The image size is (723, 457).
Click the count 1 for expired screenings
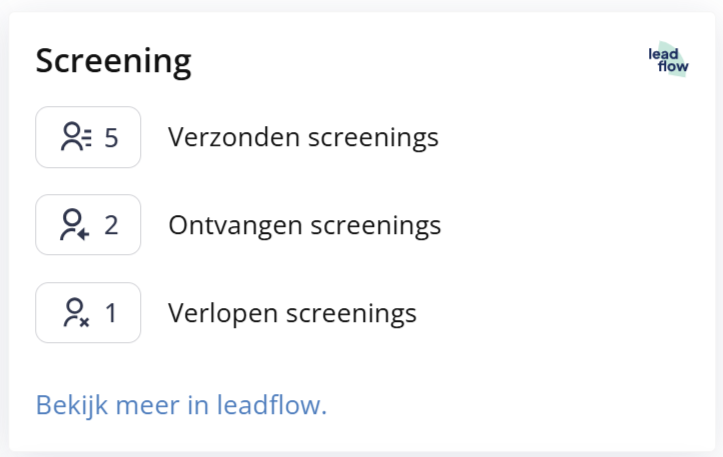pos(111,313)
